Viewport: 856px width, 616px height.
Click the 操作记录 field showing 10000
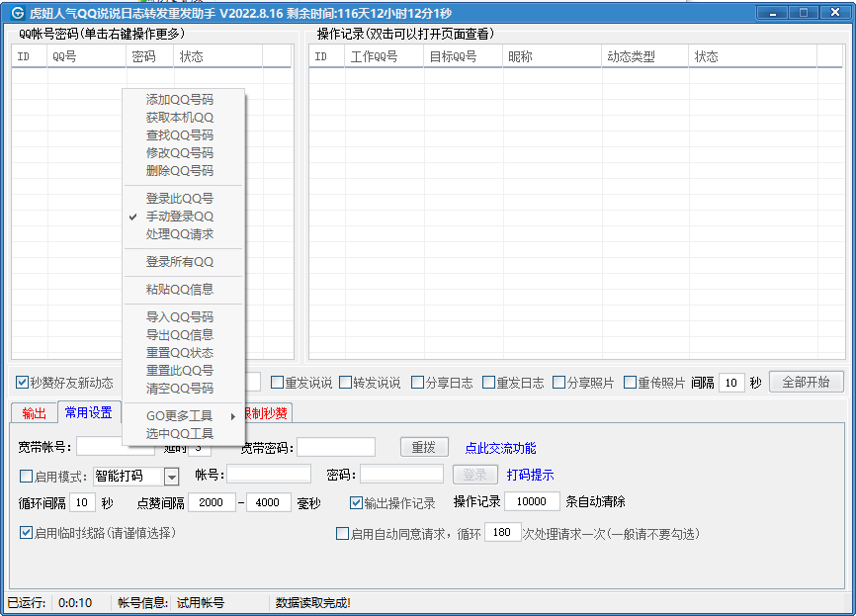pyautogui.click(x=532, y=501)
